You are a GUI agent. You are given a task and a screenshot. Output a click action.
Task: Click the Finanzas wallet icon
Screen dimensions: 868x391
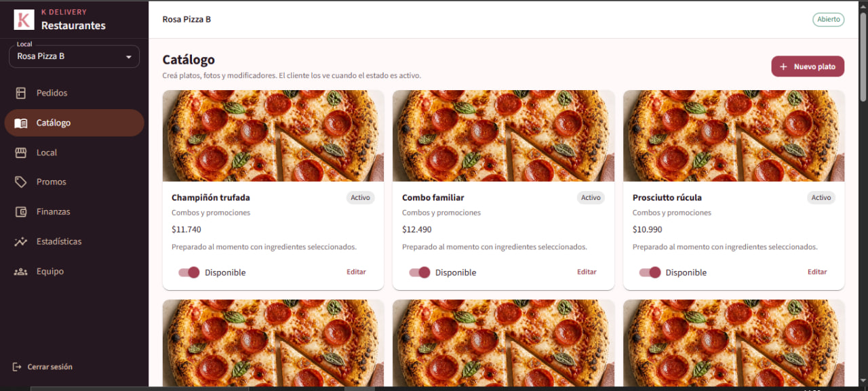21,211
